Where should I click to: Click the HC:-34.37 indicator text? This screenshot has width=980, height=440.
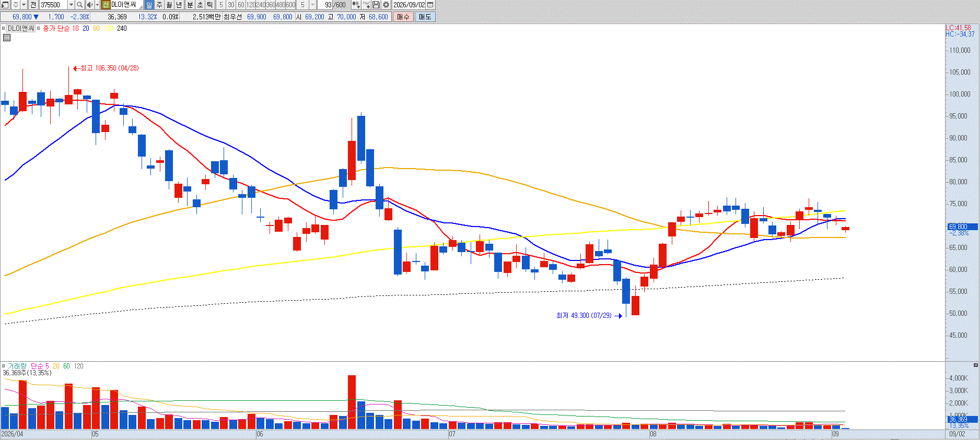pyautogui.click(x=960, y=34)
